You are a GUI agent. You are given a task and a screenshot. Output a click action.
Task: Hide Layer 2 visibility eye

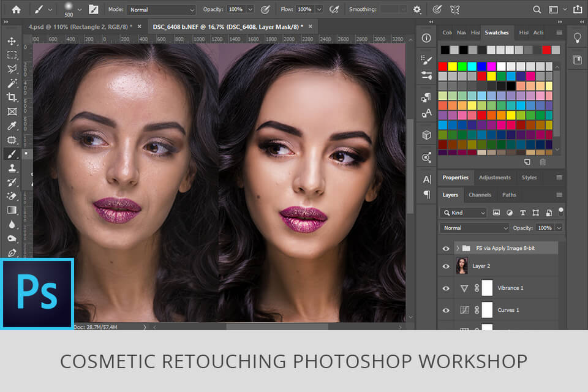click(446, 266)
